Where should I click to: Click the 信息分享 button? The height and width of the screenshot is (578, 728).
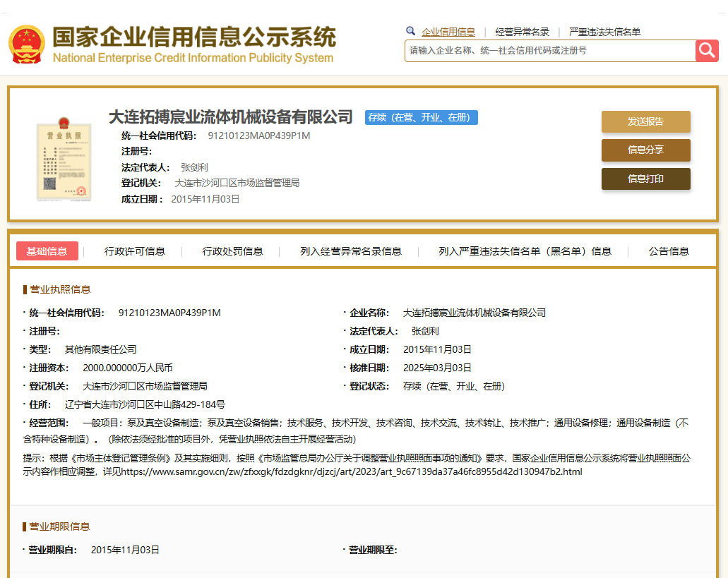646,150
